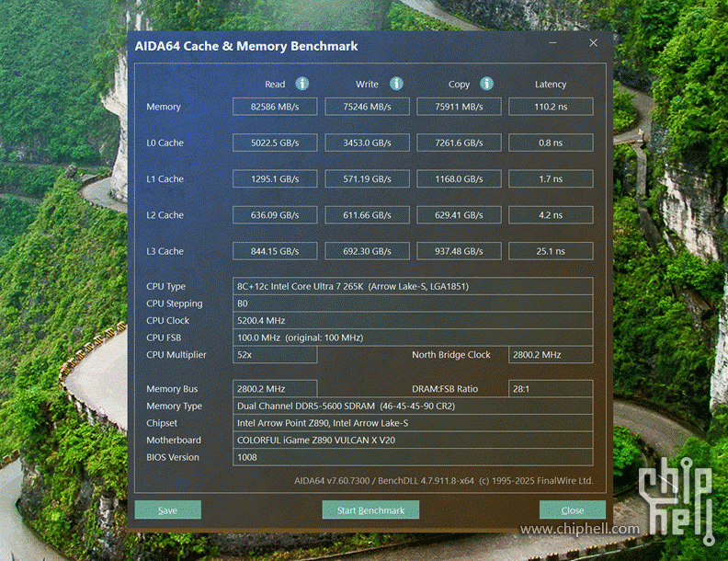The width and height of the screenshot is (728, 561).
Task: Click Motherboard field COLORFUL iGame Z890
Action: pyautogui.click(x=413, y=441)
